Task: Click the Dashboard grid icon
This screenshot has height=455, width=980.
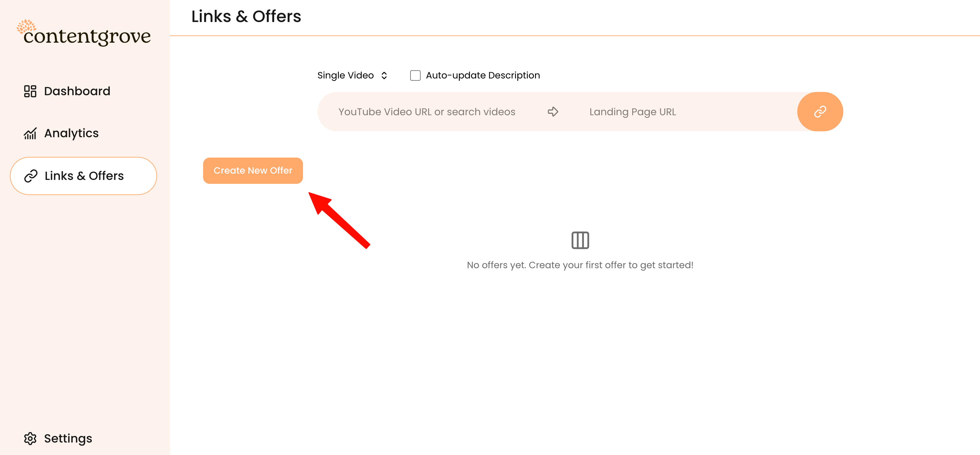Action: 30,91
